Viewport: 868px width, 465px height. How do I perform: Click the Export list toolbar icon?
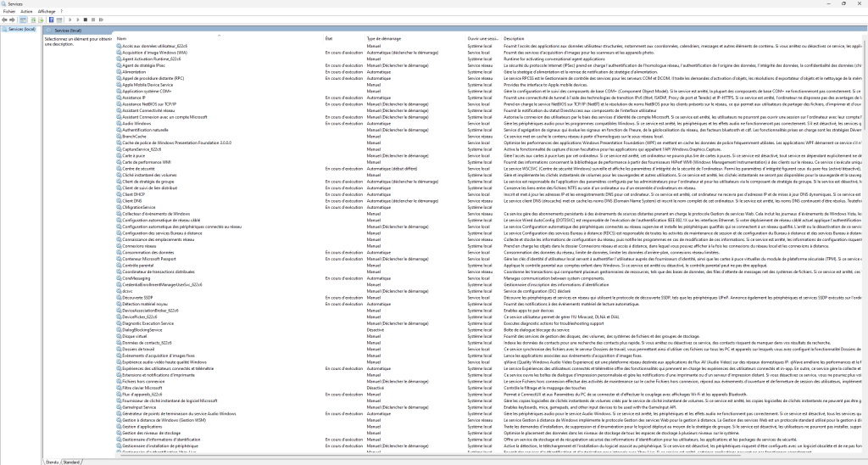pyautogui.click(x=42, y=19)
